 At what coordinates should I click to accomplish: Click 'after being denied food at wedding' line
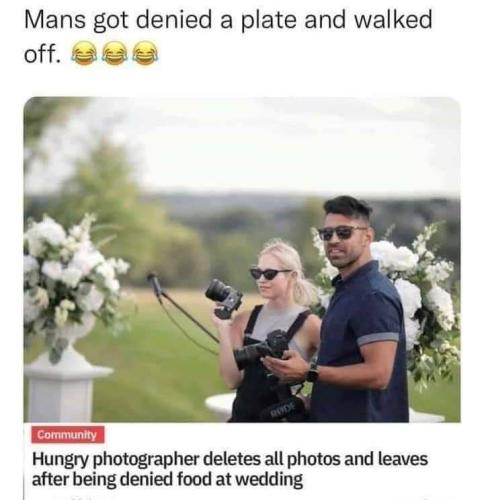[167, 480]
